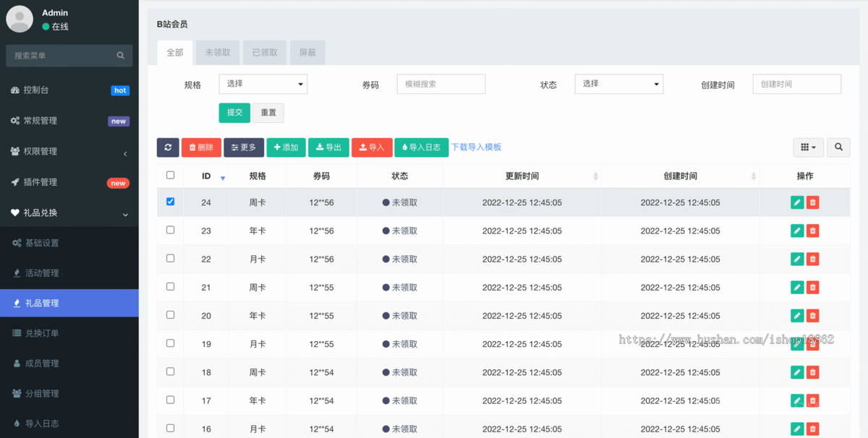This screenshot has width=868, height=438.
Task: Click the green 提交 button
Action: pos(234,113)
